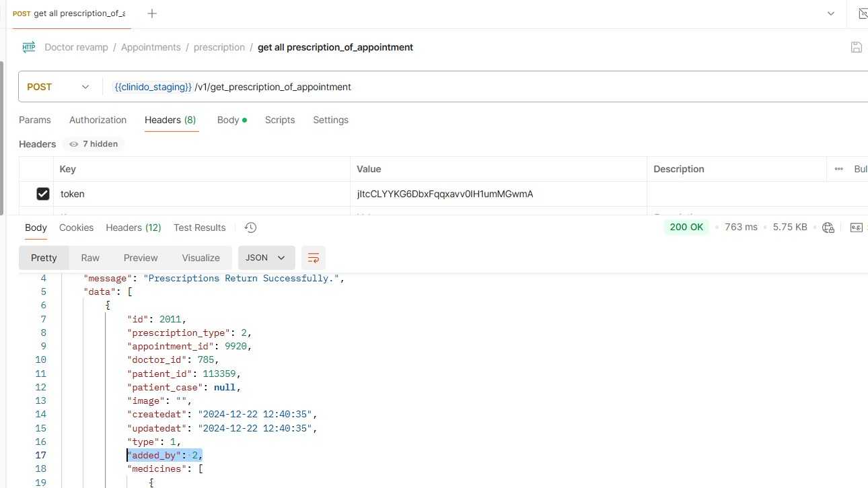
Task: Click the response history clock icon
Action: click(250, 228)
